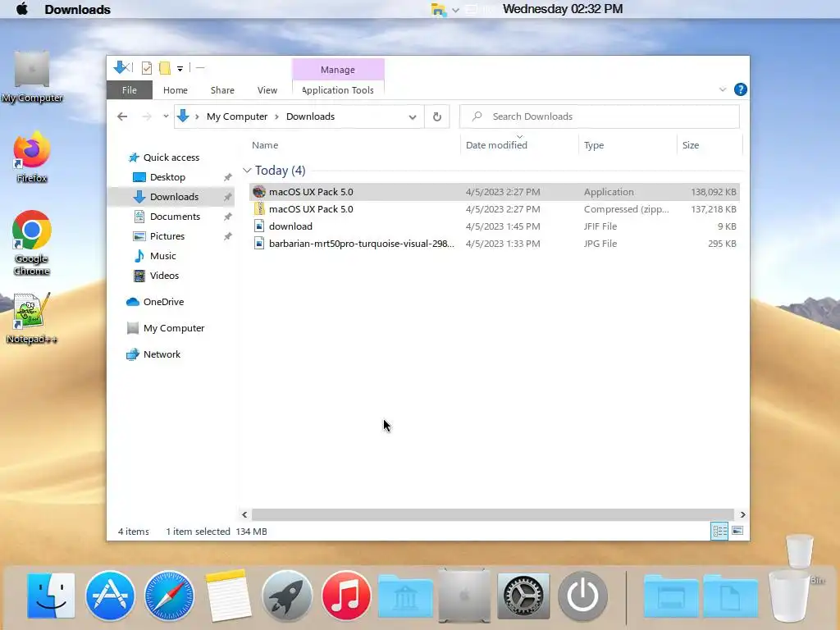Open Customize Quick Access Toolbar dropdown
The image size is (840, 630).
point(180,68)
